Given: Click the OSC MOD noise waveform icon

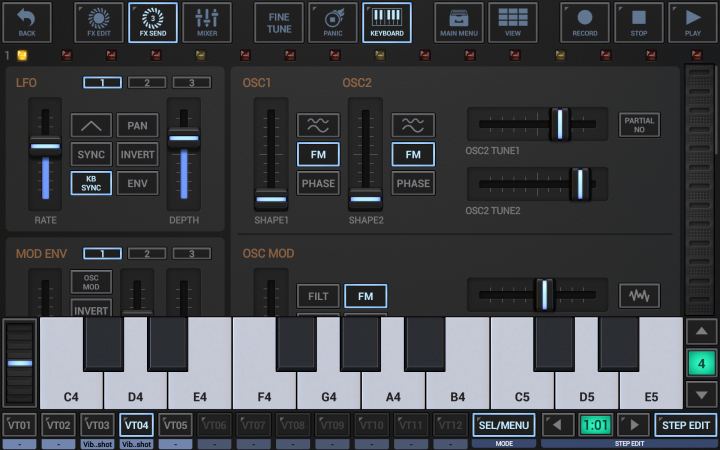Looking at the screenshot, I should pyautogui.click(x=639, y=296).
